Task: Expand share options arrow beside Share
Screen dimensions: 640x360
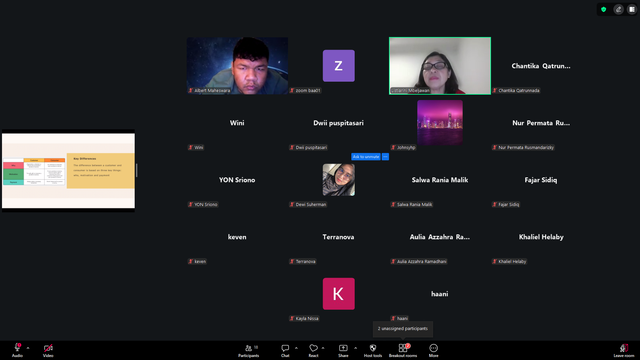Action: point(356,348)
